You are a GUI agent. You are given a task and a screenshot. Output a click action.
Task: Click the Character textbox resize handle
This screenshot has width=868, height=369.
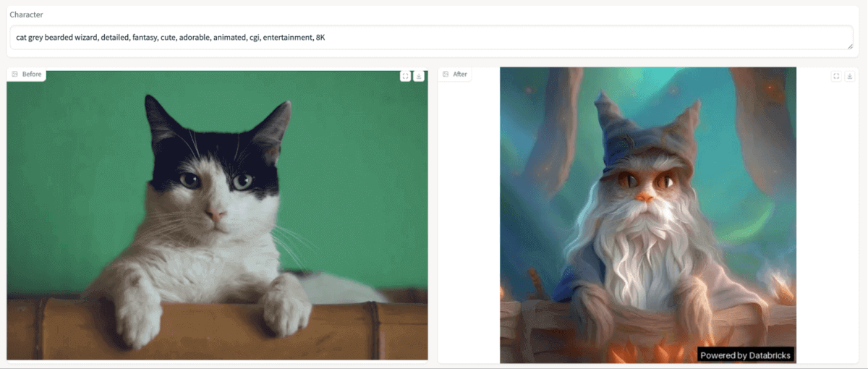pos(850,46)
